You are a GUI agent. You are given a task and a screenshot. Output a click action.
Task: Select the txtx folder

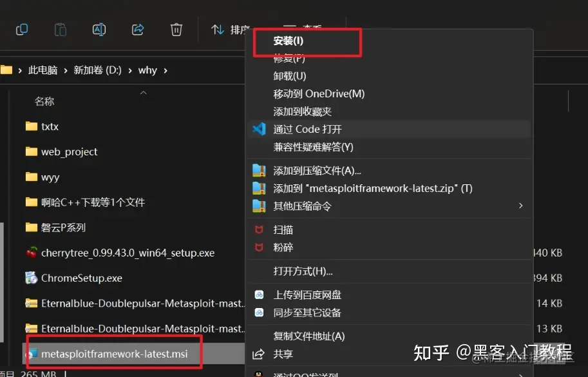click(x=50, y=126)
